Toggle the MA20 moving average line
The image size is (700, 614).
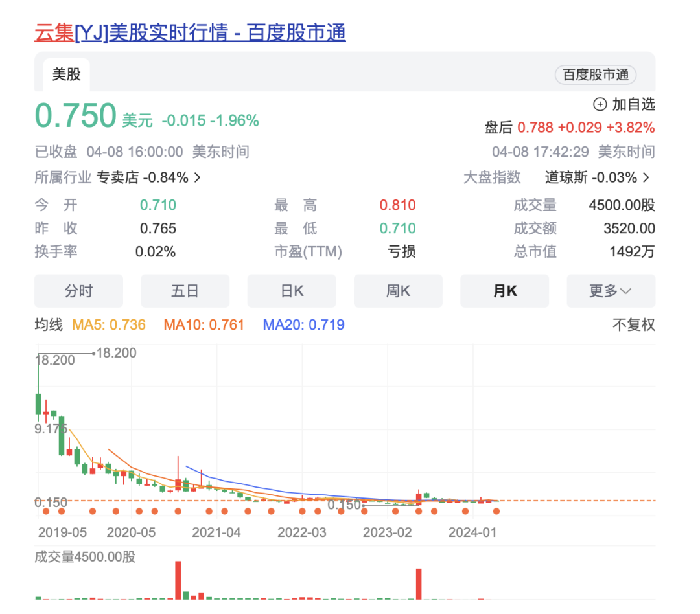click(x=303, y=325)
